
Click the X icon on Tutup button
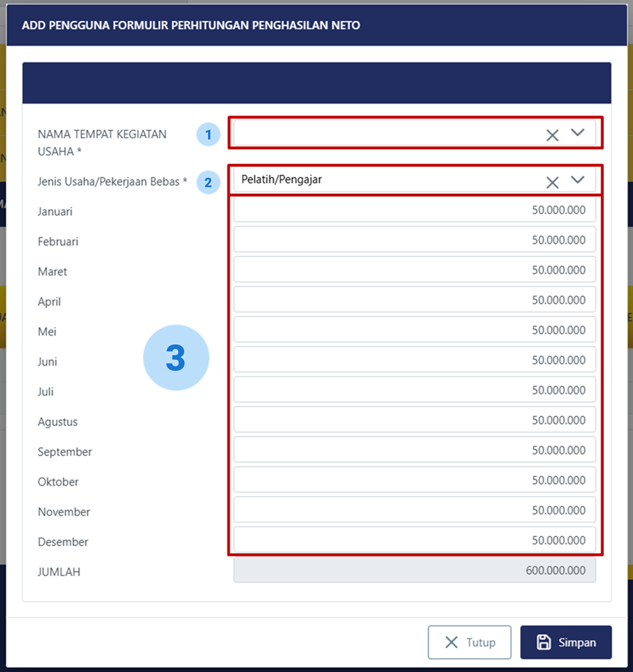tap(451, 642)
